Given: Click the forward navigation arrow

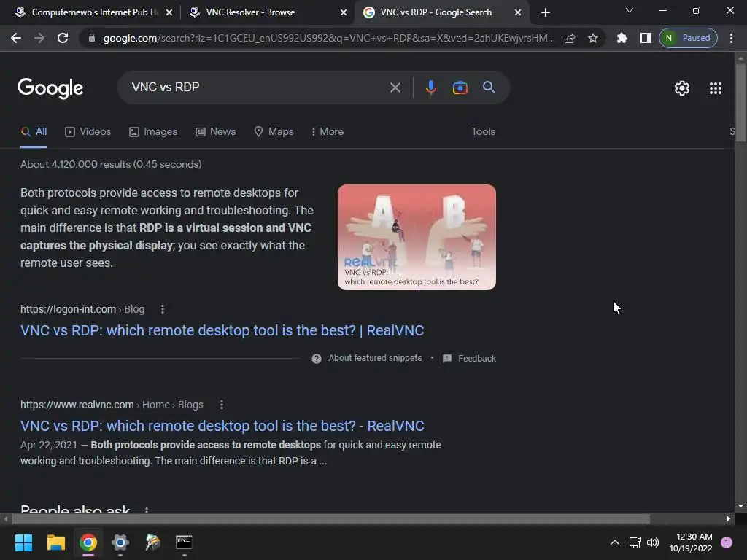Looking at the screenshot, I should coord(39,38).
